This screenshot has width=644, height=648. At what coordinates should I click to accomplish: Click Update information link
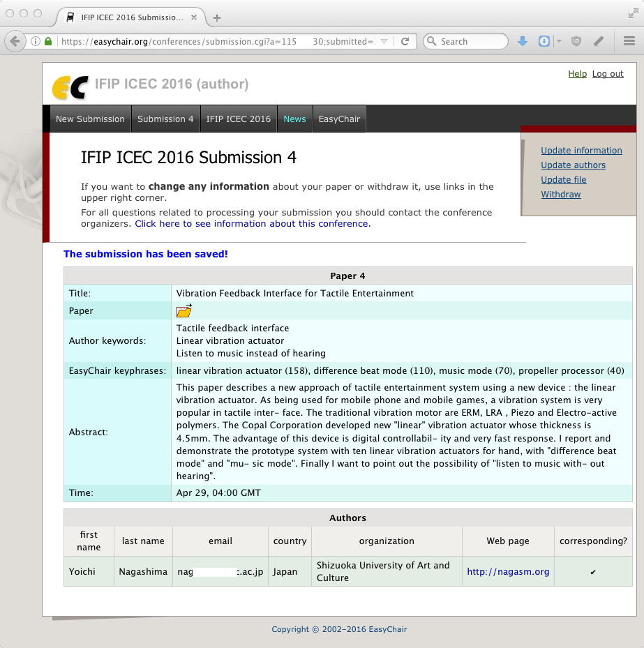tap(582, 151)
